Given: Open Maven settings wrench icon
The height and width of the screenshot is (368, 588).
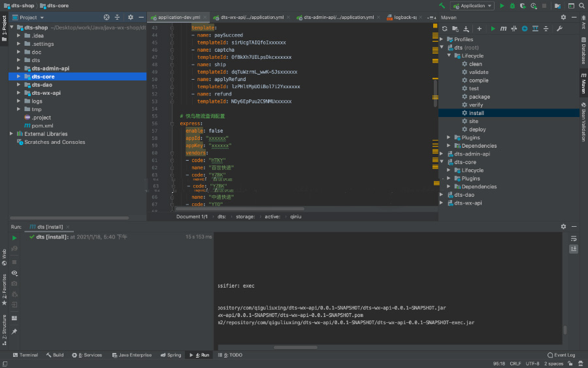Looking at the screenshot, I should point(559,29).
